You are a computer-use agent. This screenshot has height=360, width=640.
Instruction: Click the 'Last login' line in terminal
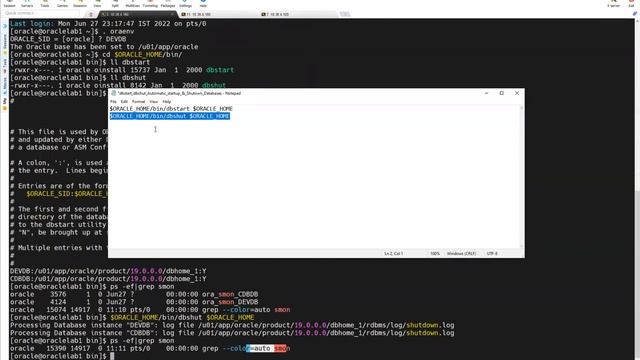[x=108, y=24]
